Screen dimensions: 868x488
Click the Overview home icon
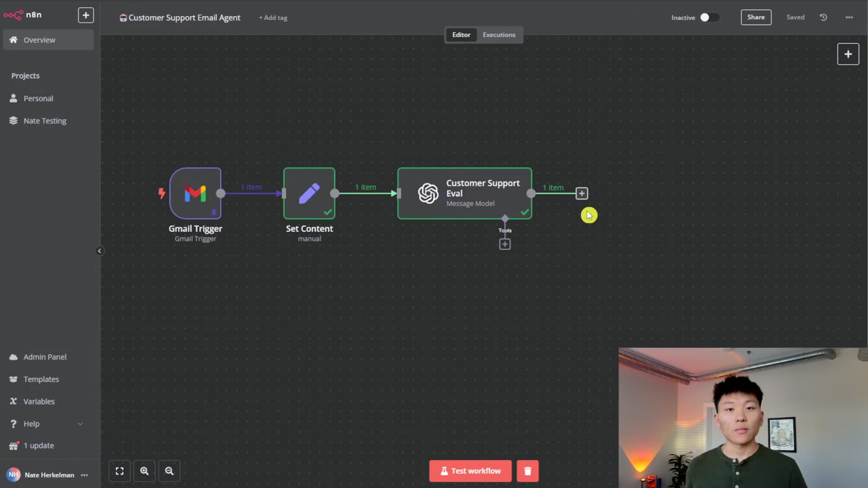pos(14,40)
